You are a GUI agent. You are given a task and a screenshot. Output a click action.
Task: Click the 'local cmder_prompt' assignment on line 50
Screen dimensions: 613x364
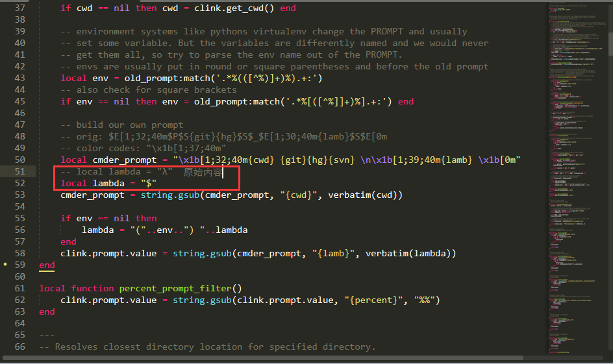(290, 160)
